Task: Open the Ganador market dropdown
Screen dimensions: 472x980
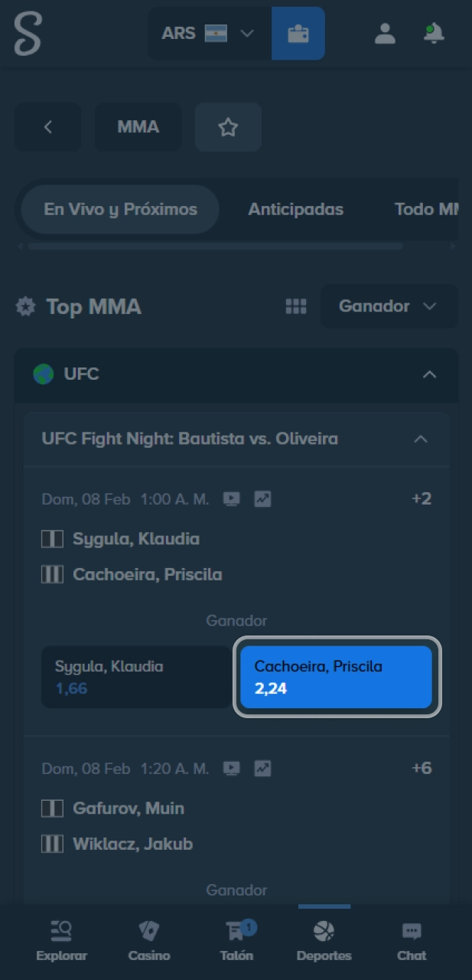Action: [x=389, y=306]
